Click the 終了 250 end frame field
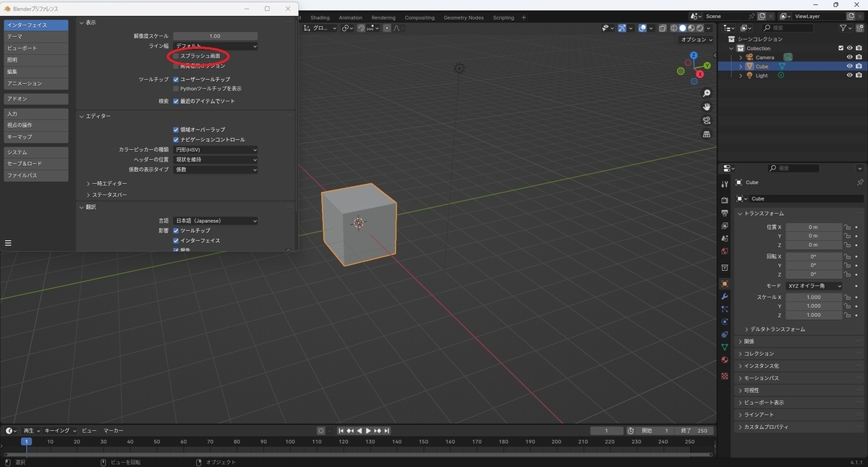This screenshot has width=868, height=467. pyautogui.click(x=696, y=431)
